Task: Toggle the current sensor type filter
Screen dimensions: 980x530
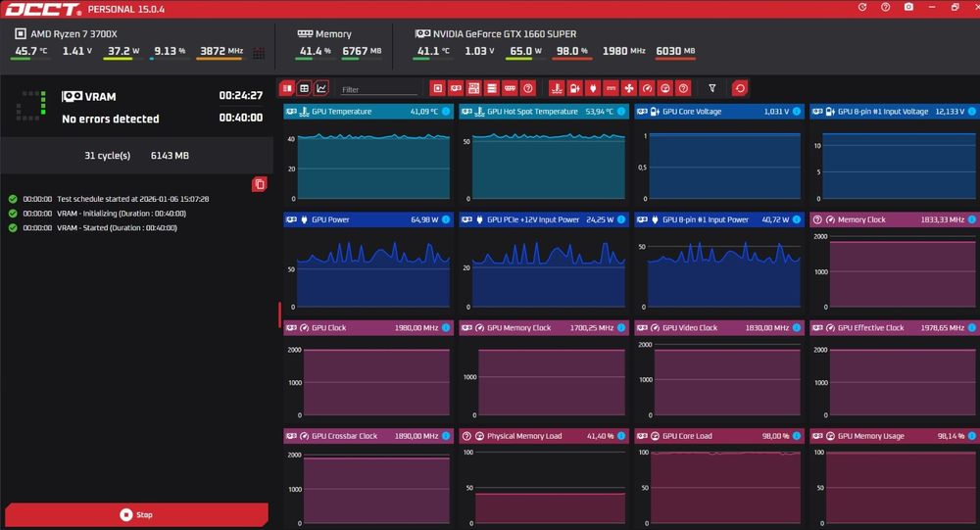Action: click(612, 88)
